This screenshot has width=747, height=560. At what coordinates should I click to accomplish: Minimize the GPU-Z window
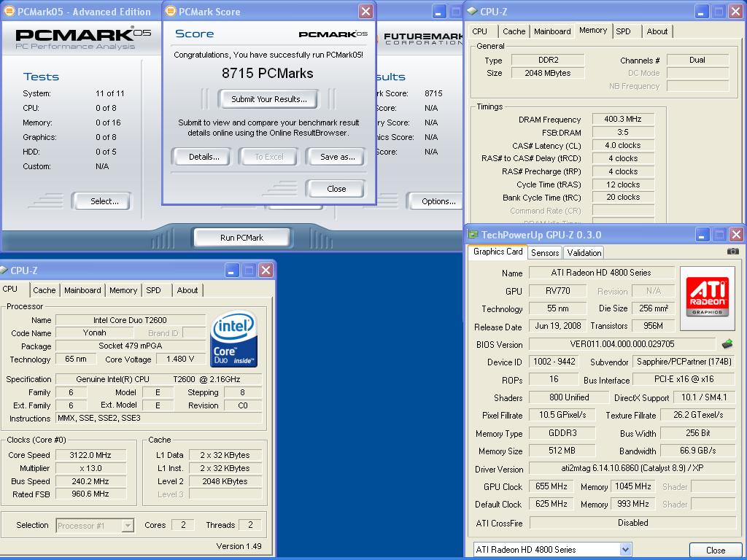coord(703,235)
